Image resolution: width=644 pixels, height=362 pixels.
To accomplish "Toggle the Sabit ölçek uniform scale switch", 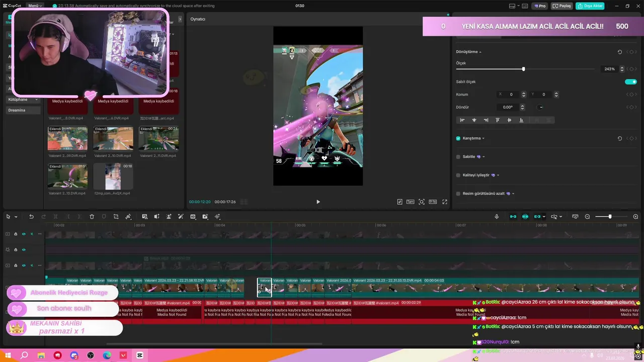I will pos(630,81).
